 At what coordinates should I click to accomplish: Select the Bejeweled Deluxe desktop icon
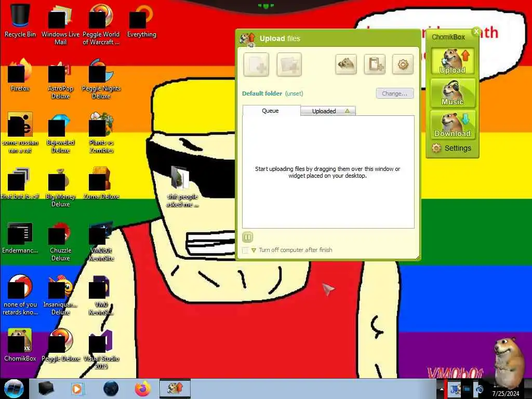point(60,132)
